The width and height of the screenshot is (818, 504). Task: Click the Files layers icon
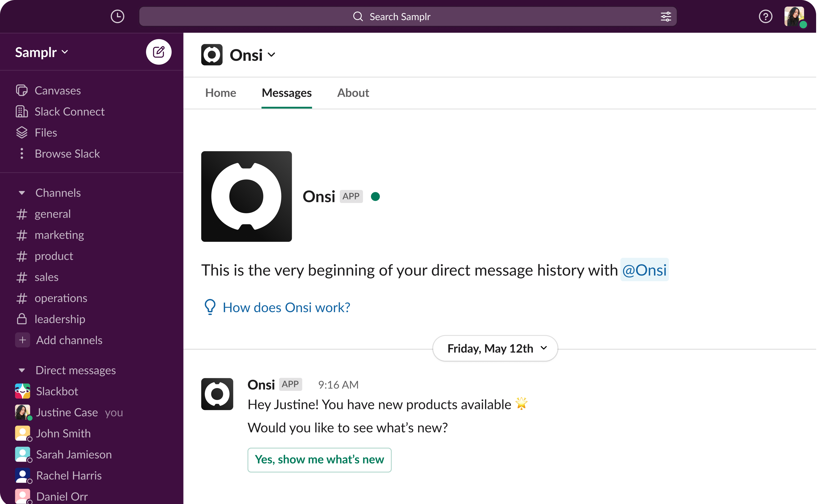pos(22,132)
